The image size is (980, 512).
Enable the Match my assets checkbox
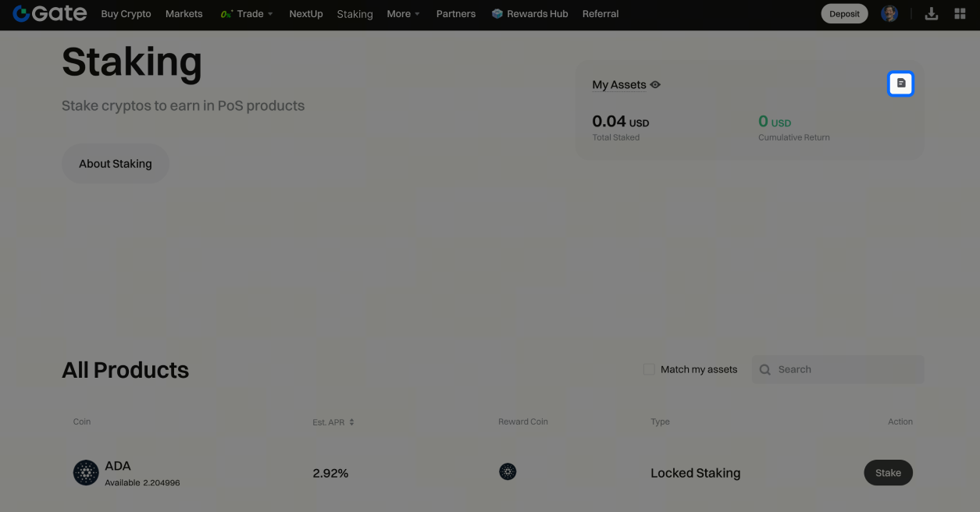click(649, 370)
